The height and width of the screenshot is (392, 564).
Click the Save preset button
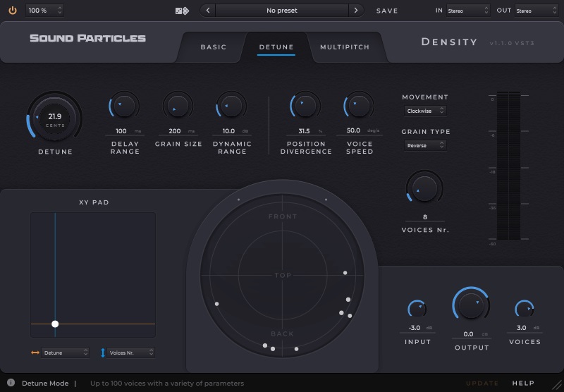point(387,11)
